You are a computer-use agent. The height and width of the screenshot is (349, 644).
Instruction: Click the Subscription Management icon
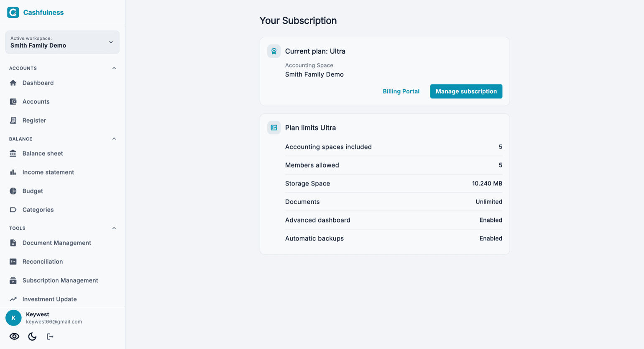pyautogui.click(x=13, y=280)
